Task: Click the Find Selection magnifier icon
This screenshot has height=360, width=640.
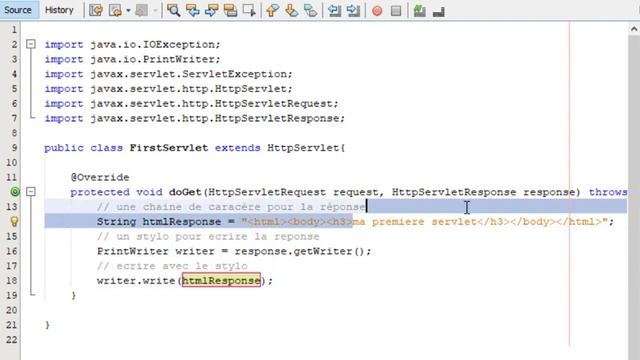Action: [173, 11]
